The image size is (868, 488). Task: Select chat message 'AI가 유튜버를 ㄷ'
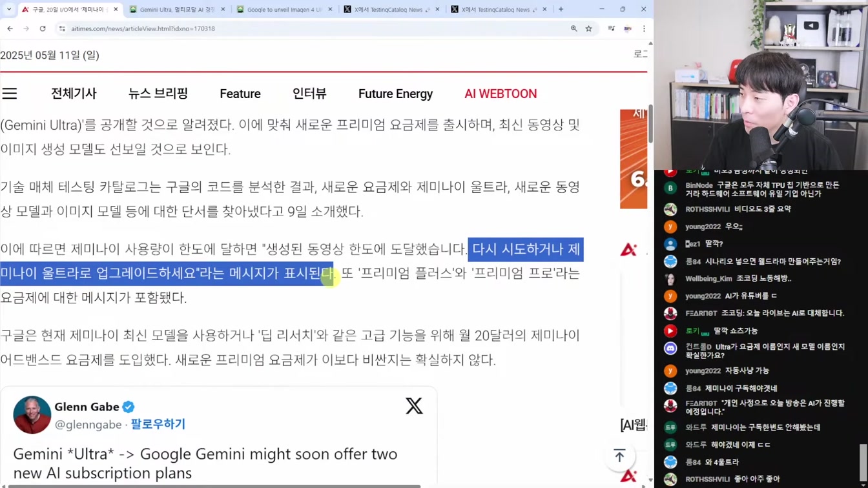[751, 296]
